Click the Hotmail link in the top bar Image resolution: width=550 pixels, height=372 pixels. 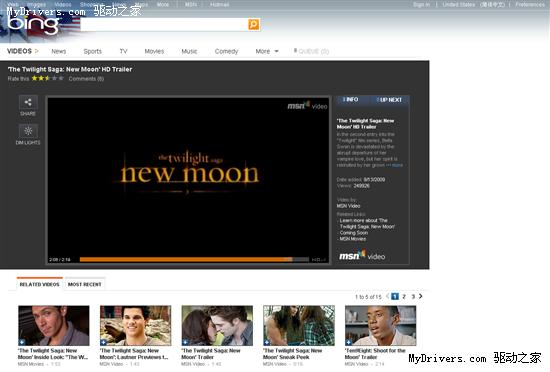(220, 5)
